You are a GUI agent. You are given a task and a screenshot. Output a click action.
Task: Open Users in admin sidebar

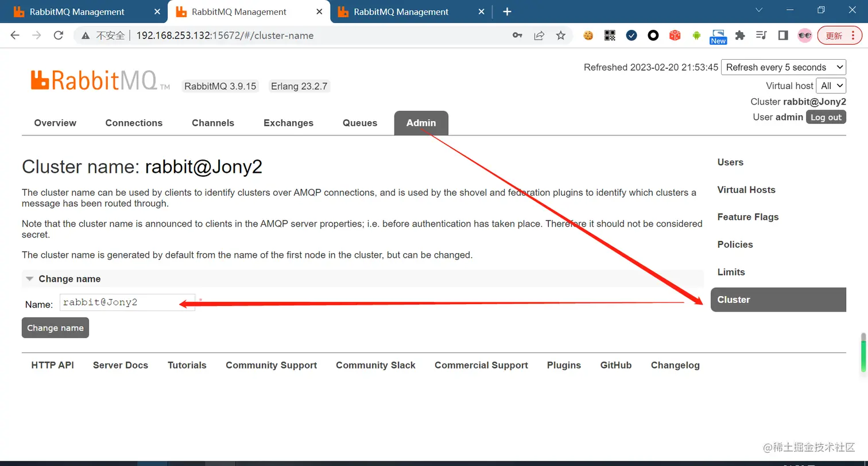730,162
